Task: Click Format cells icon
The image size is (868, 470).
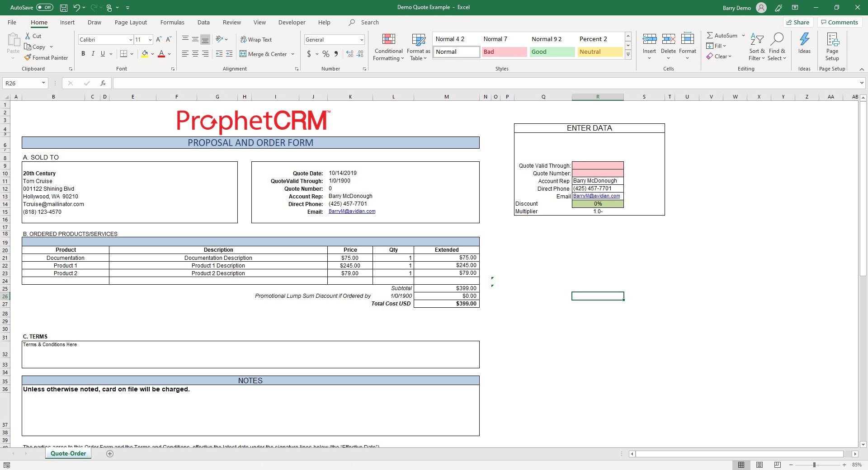Action: 687,40
